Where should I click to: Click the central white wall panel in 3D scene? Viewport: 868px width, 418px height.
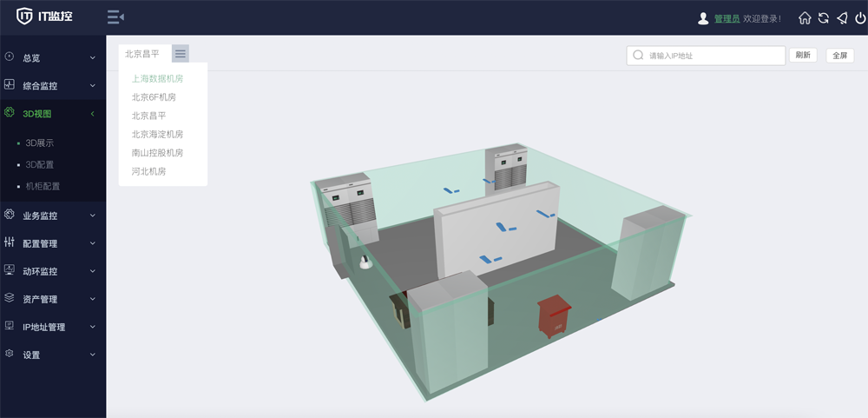click(496, 230)
